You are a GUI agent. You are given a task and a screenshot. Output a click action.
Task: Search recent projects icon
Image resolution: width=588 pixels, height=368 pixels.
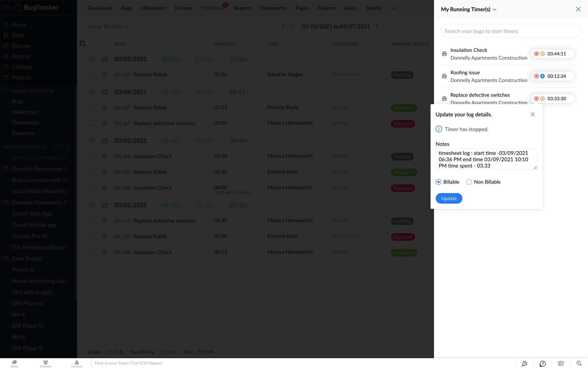(x=68, y=147)
